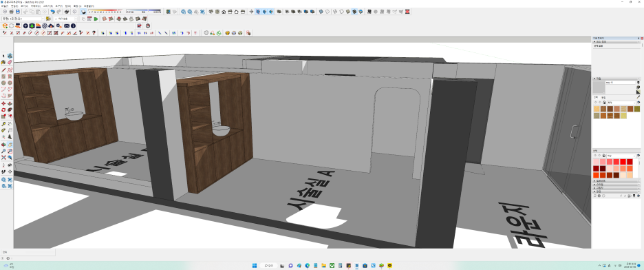Switch to Iso view

(211, 12)
